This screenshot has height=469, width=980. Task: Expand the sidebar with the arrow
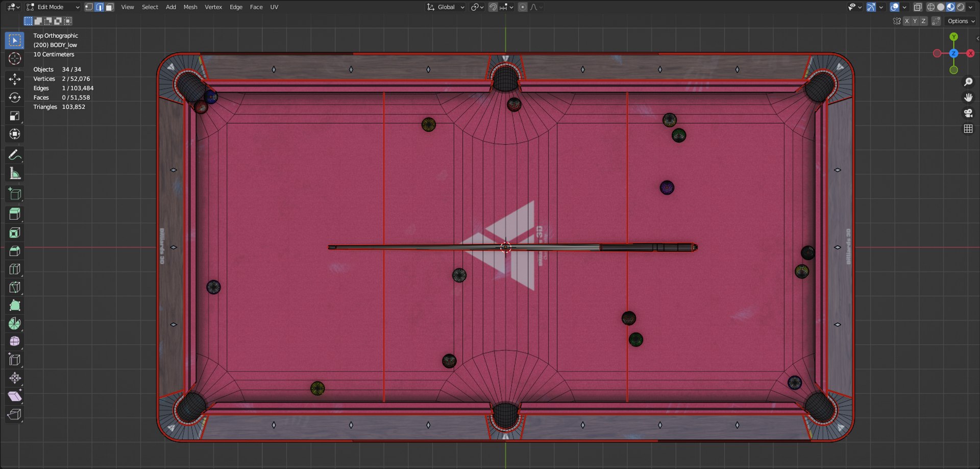tap(977, 38)
